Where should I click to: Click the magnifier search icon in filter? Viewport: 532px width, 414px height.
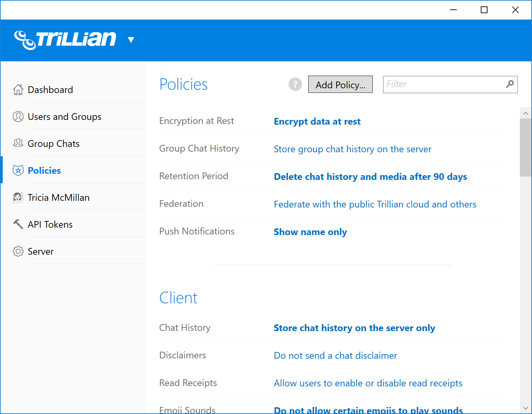[x=510, y=84]
